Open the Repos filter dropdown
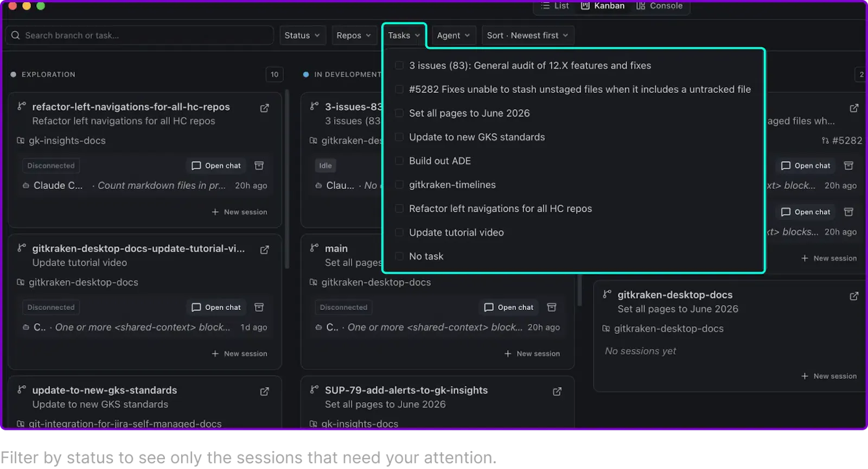The height and width of the screenshot is (469, 868). coord(354,35)
